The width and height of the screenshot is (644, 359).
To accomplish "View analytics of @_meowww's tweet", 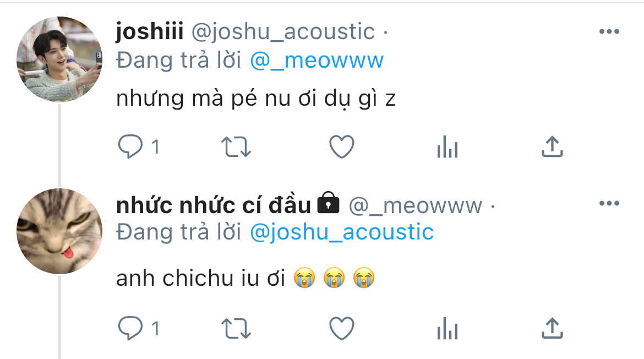I will 447,328.
